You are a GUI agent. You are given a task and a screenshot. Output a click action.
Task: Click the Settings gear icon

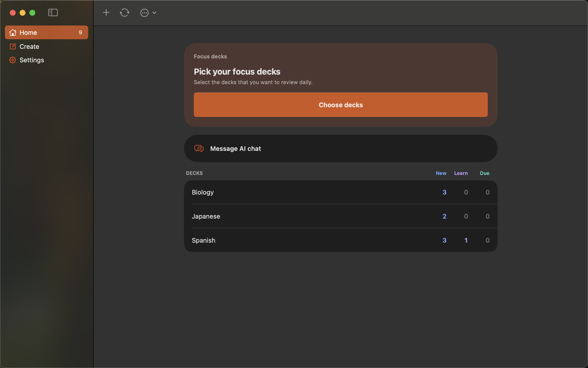pyautogui.click(x=13, y=60)
